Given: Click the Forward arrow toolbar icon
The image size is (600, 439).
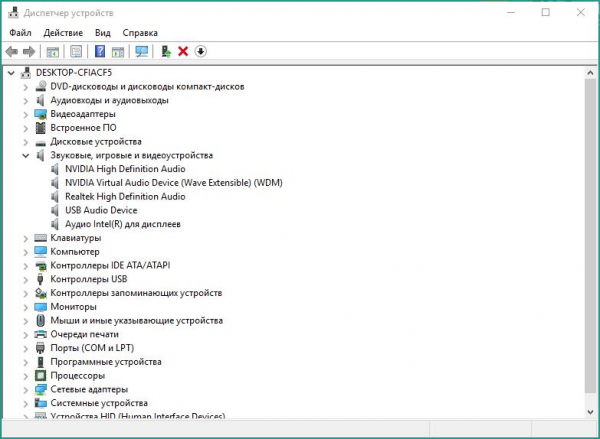Looking at the screenshot, I should pos(29,51).
